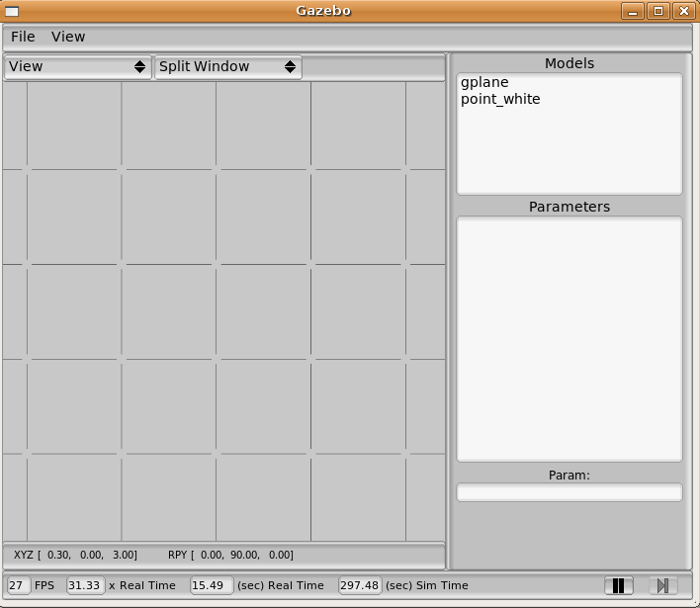Screen dimensions: 700x608
Task: Pause the simulation
Action: [x=618, y=585]
